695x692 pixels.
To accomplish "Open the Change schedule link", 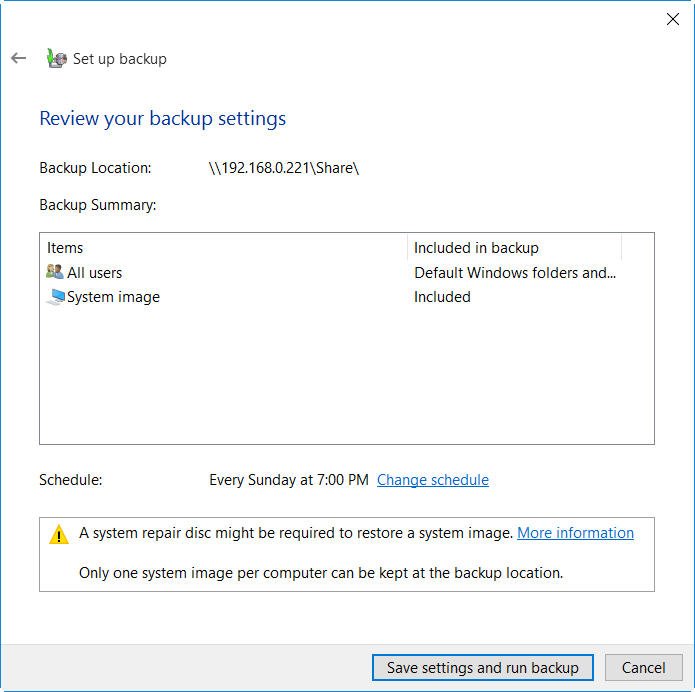I will 433,480.
